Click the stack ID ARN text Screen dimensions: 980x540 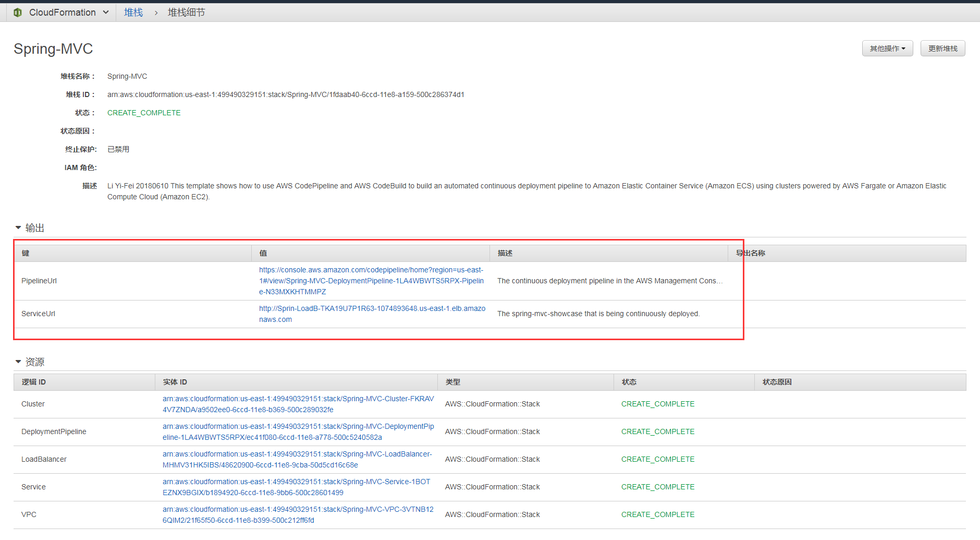(x=286, y=94)
